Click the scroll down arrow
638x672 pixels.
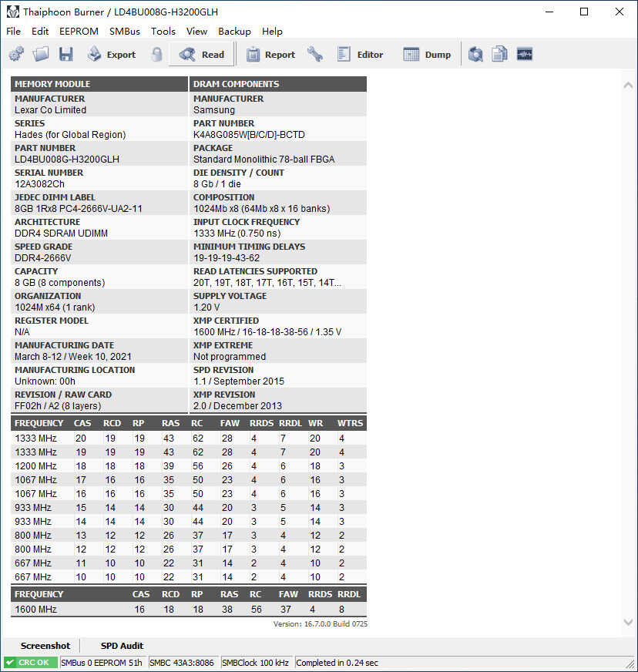click(628, 622)
